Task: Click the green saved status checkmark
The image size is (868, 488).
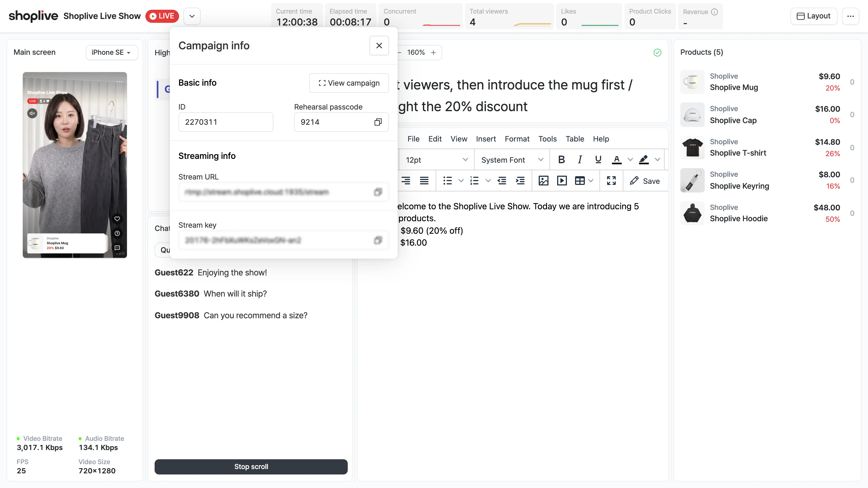Action: click(x=657, y=53)
